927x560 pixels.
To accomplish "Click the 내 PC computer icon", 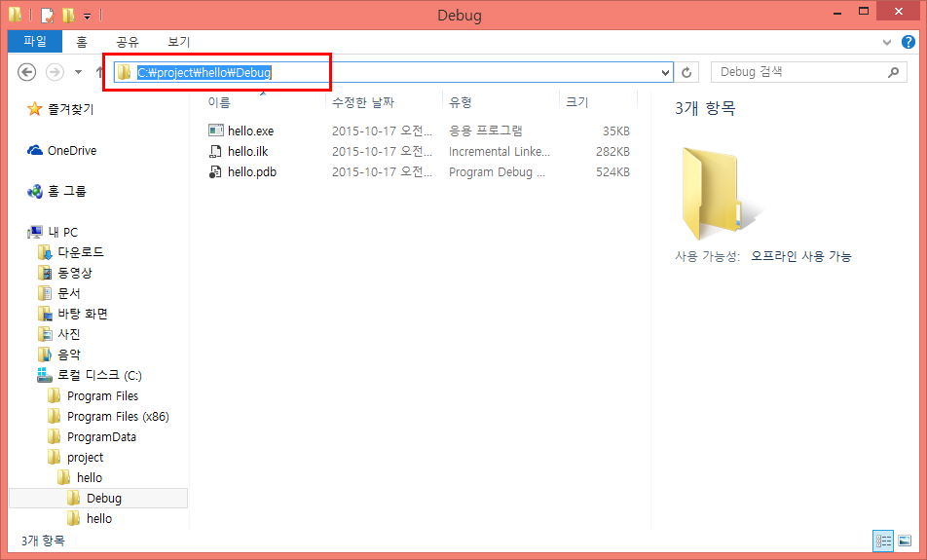I will (x=35, y=232).
